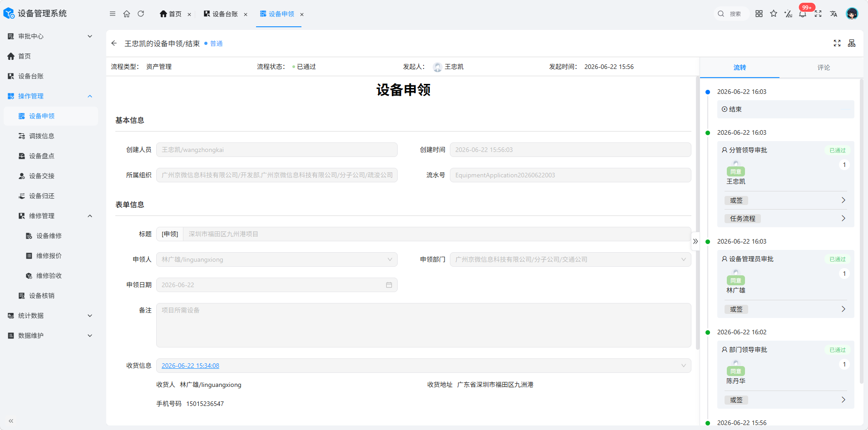This screenshot has width=868, height=430.
Task: Expand the 审批中心 sidebar menu
Action: 50,36
